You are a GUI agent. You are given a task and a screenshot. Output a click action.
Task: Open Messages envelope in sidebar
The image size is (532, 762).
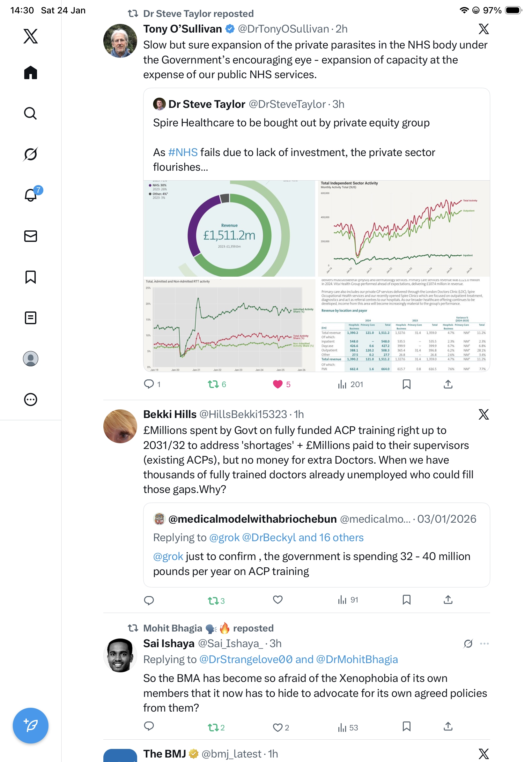point(31,236)
